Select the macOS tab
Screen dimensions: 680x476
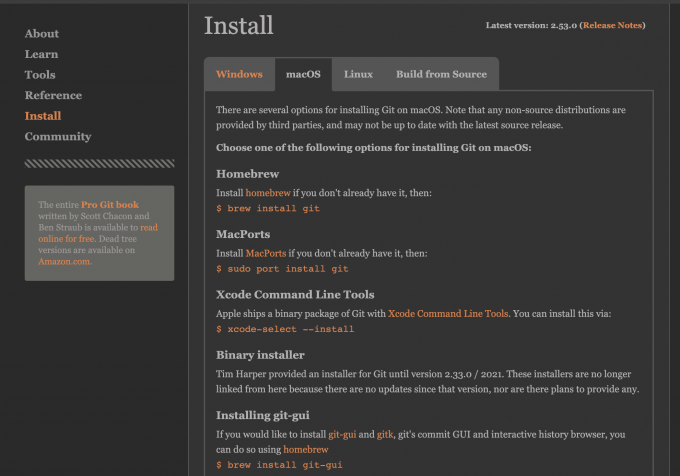(x=303, y=74)
